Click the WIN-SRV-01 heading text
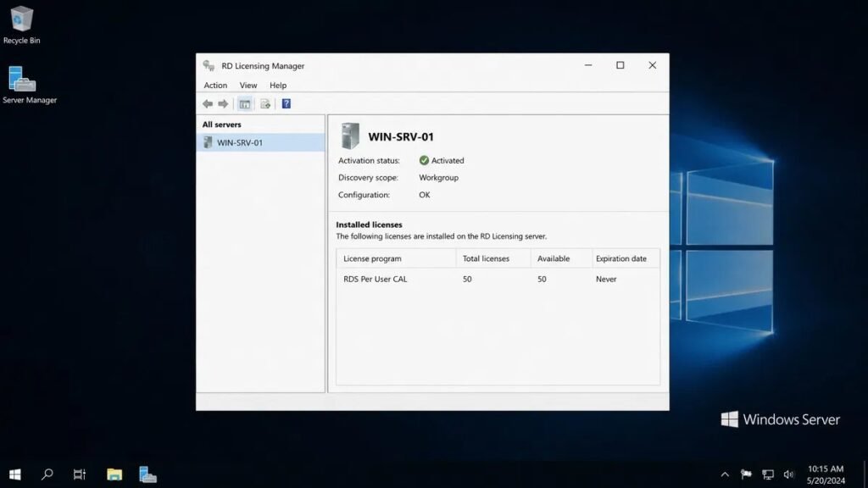 point(401,136)
